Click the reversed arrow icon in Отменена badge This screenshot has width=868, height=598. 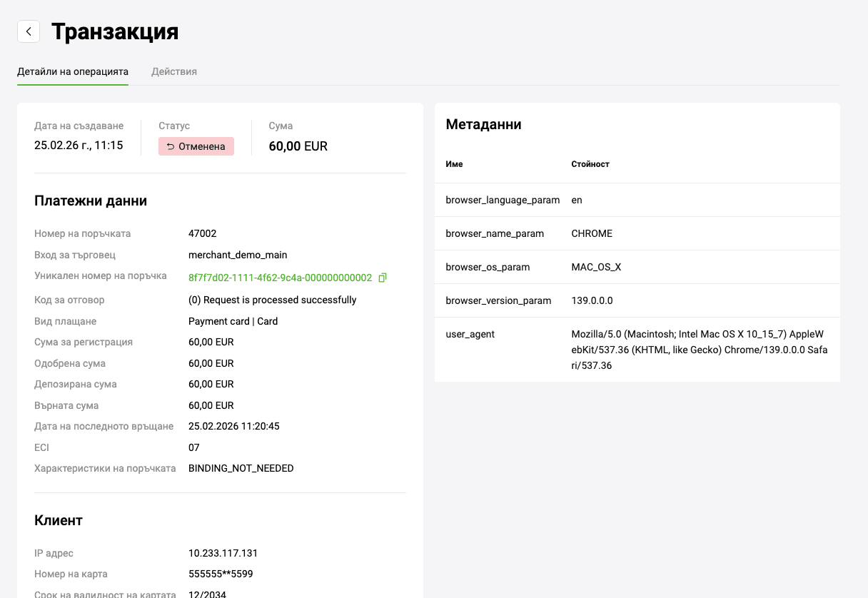tap(170, 147)
